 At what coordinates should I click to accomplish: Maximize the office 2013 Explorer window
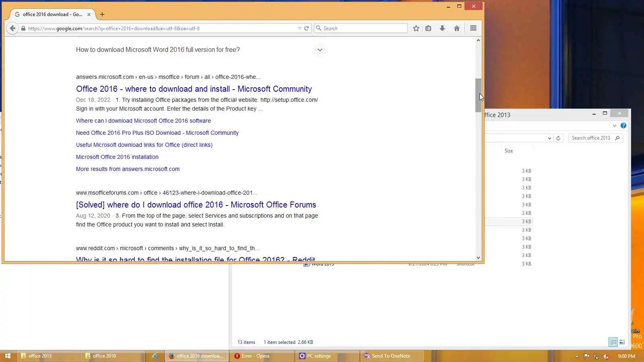pos(605,113)
